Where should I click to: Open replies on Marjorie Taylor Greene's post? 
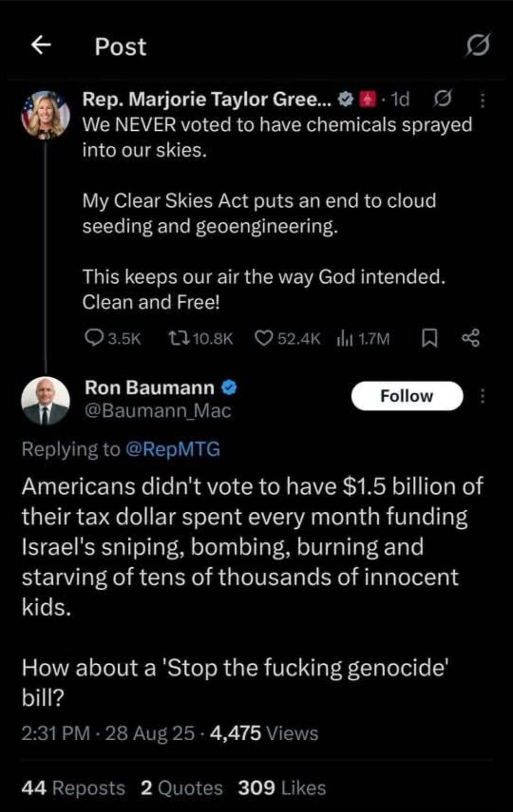pyautogui.click(x=113, y=338)
